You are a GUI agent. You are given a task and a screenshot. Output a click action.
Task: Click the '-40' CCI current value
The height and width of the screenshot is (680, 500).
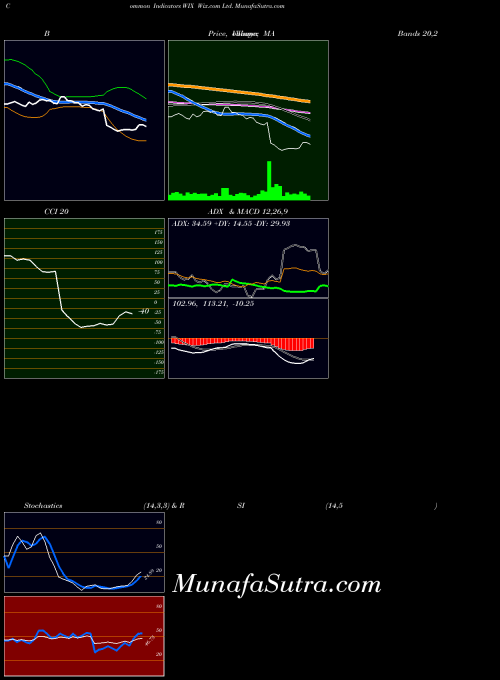(144, 311)
